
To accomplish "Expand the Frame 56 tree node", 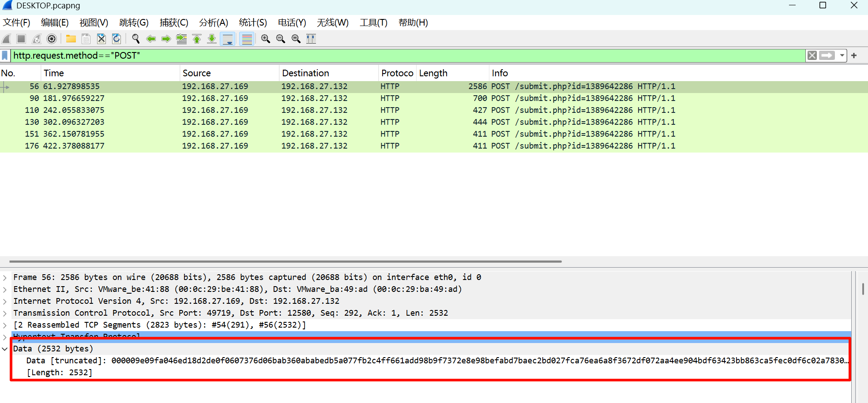I will (x=5, y=278).
